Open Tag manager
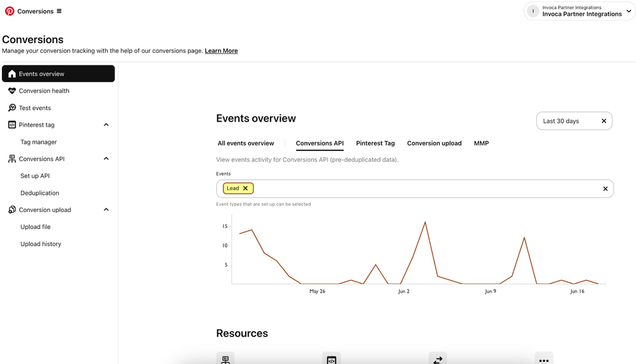The height and width of the screenshot is (364, 636). (39, 142)
